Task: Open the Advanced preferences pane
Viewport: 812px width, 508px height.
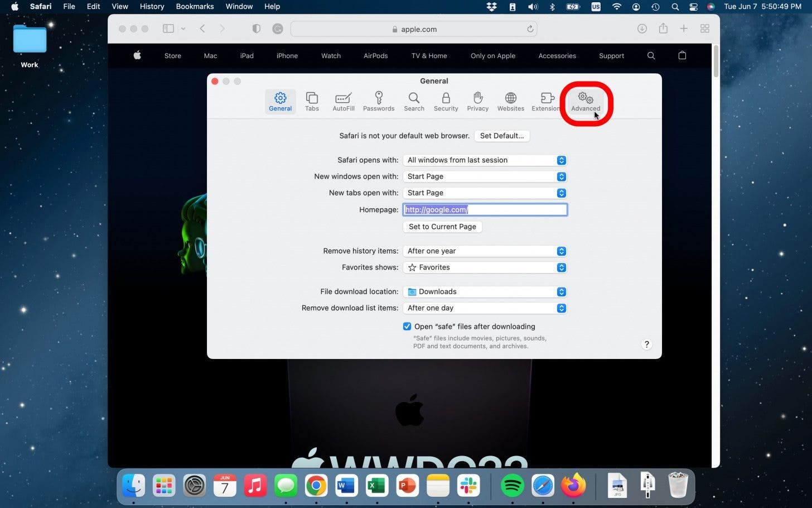Action: [585, 102]
